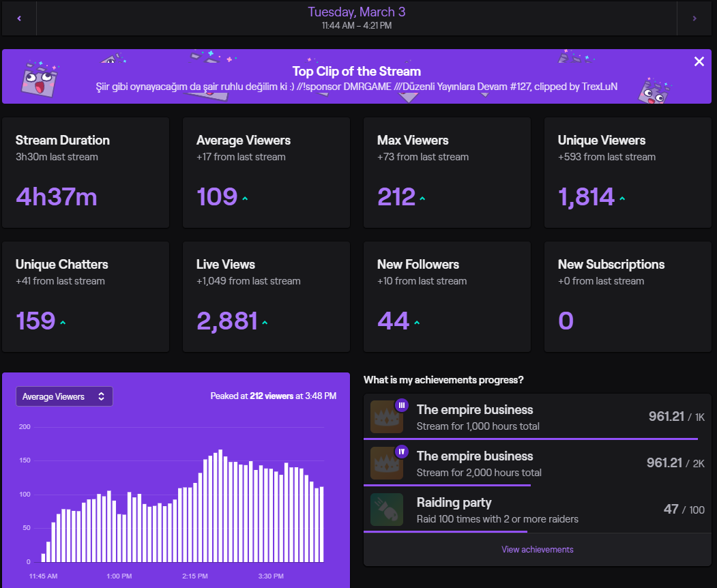Click the up-trend arrow next to 212
717x588 pixels.
pyautogui.click(x=422, y=199)
